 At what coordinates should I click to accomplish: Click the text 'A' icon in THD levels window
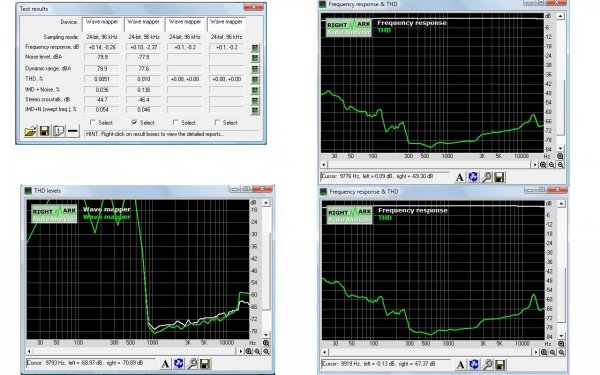point(165,364)
